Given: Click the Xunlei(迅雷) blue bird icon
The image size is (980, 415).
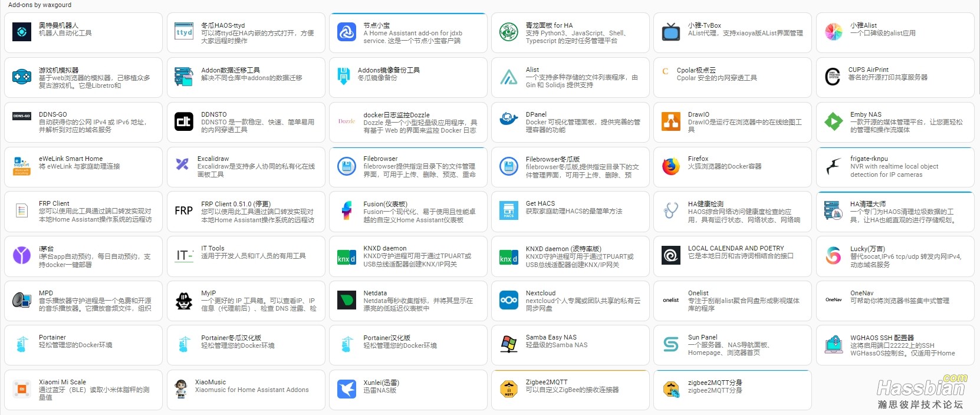Looking at the screenshot, I should point(347,389).
